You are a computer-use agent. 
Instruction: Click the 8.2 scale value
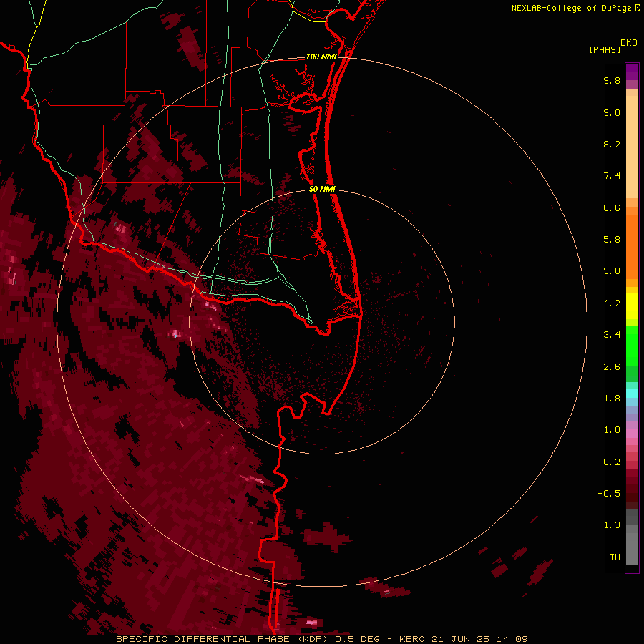click(x=612, y=144)
